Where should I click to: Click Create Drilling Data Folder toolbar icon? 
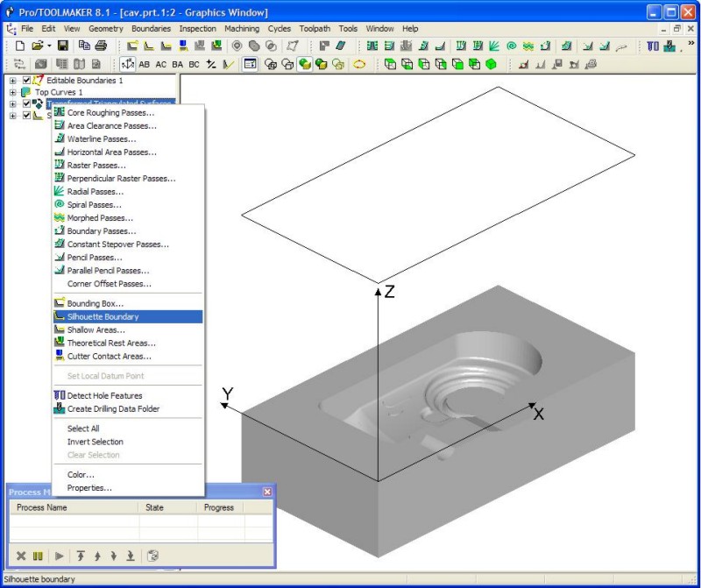[x=669, y=46]
